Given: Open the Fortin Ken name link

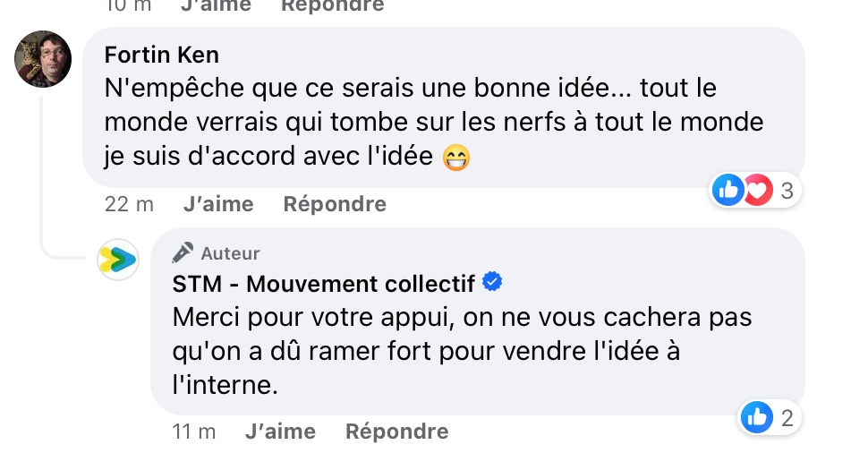Looking at the screenshot, I should pyautogui.click(x=162, y=55).
